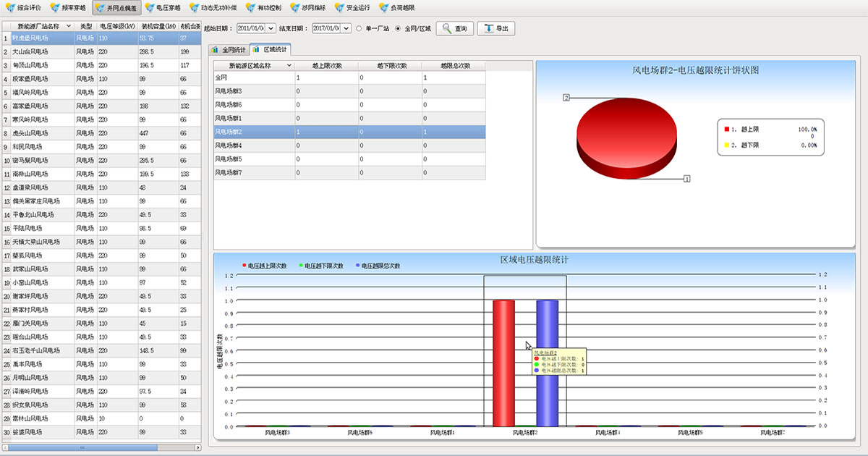
Task: Open the 涉网指标 toolbar module
Action: click(x=308, y=7)
